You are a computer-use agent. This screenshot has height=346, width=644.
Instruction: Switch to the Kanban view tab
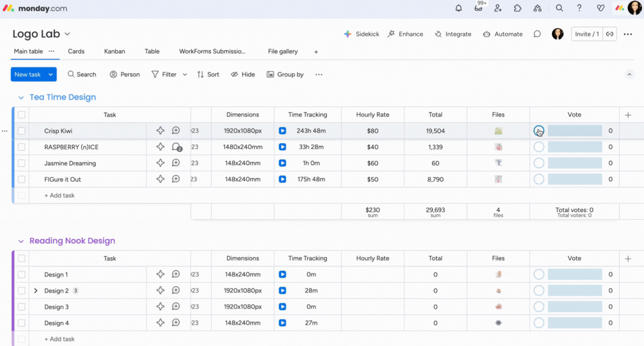coord(114,51)
